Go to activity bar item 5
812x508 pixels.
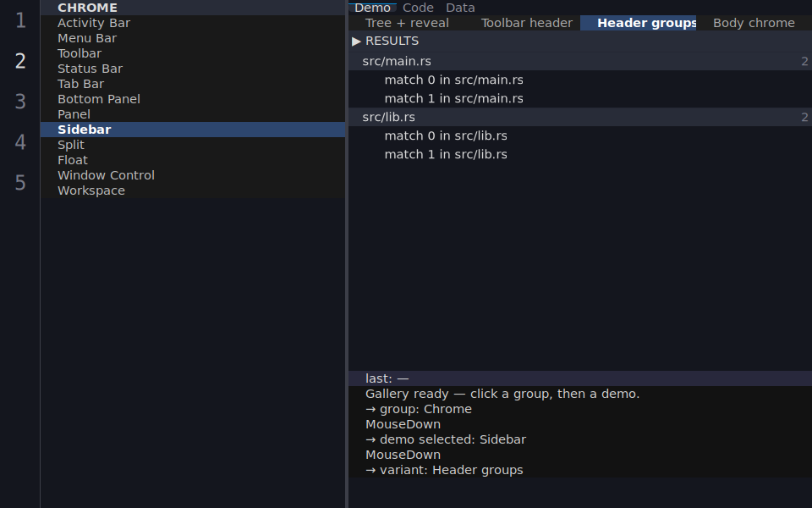click(20, 183)
